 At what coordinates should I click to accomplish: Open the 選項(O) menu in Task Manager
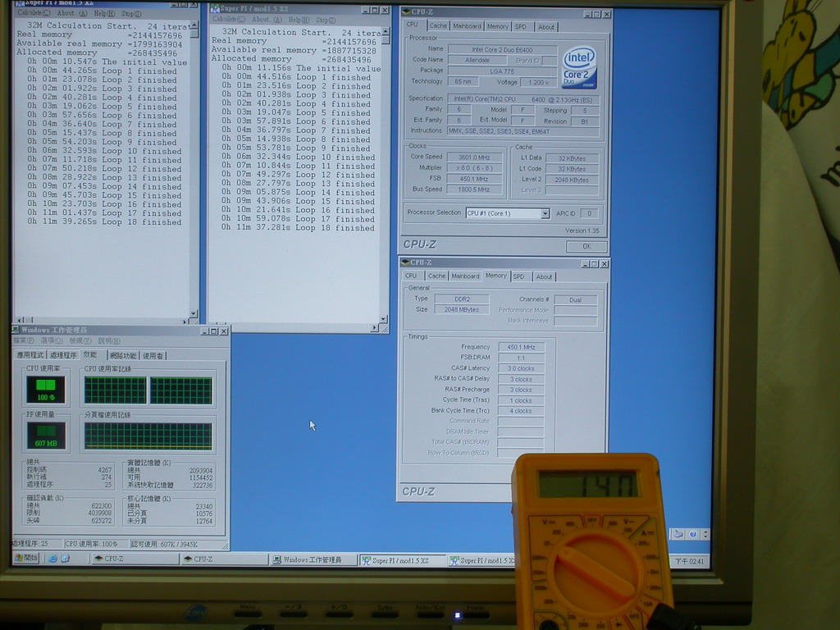52,340
